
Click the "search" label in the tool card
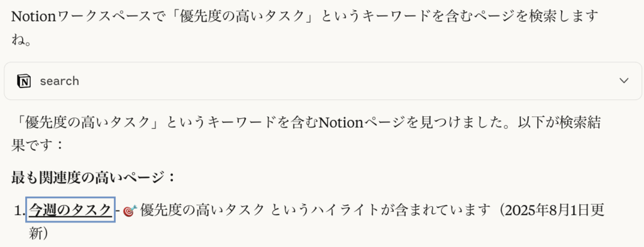pyautogui.click(x=60, y=81)
